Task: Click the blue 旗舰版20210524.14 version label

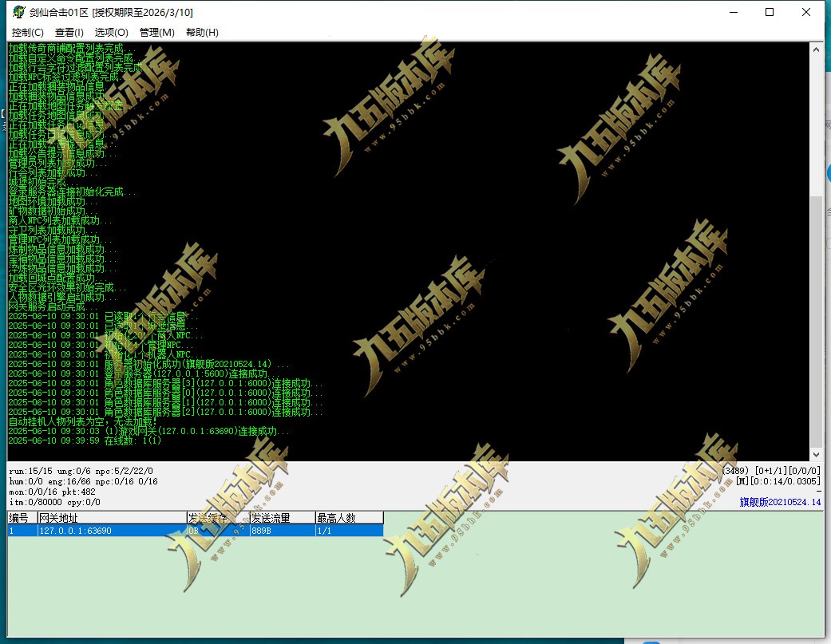Action: point(780,502)
